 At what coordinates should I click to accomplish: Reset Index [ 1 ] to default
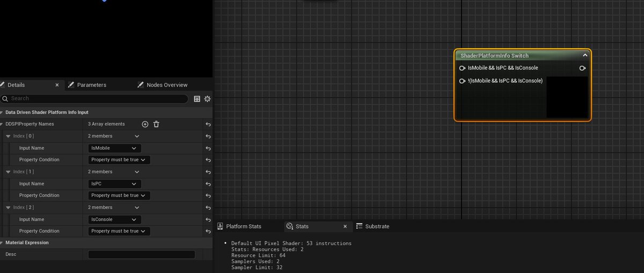click(x=208, y=171)
